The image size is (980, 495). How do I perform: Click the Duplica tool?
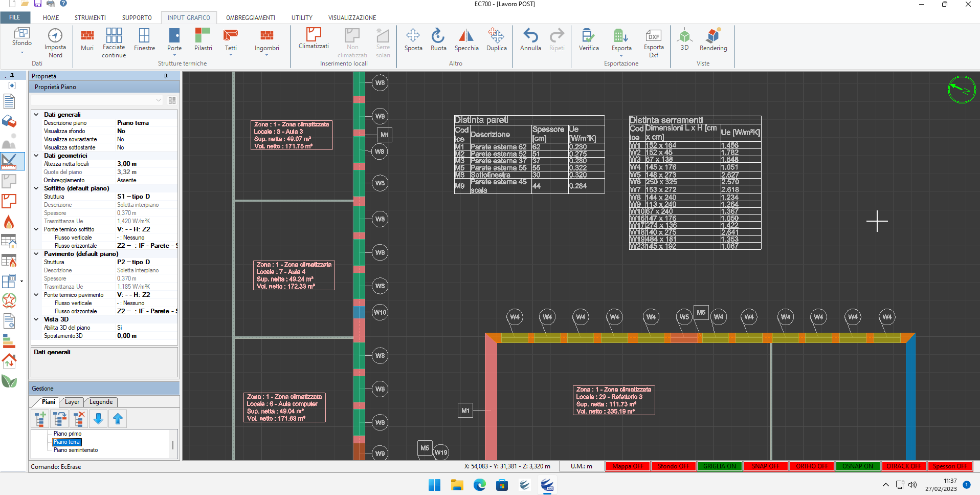tap(496, 40)
